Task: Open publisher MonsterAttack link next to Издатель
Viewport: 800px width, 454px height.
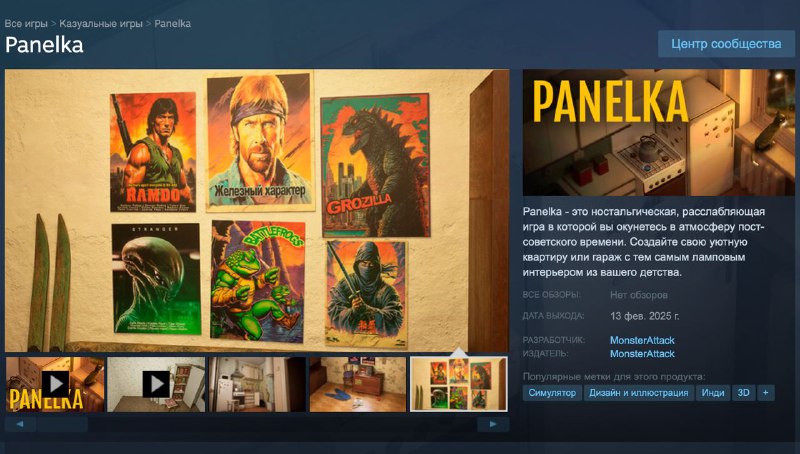Action: 642,354
